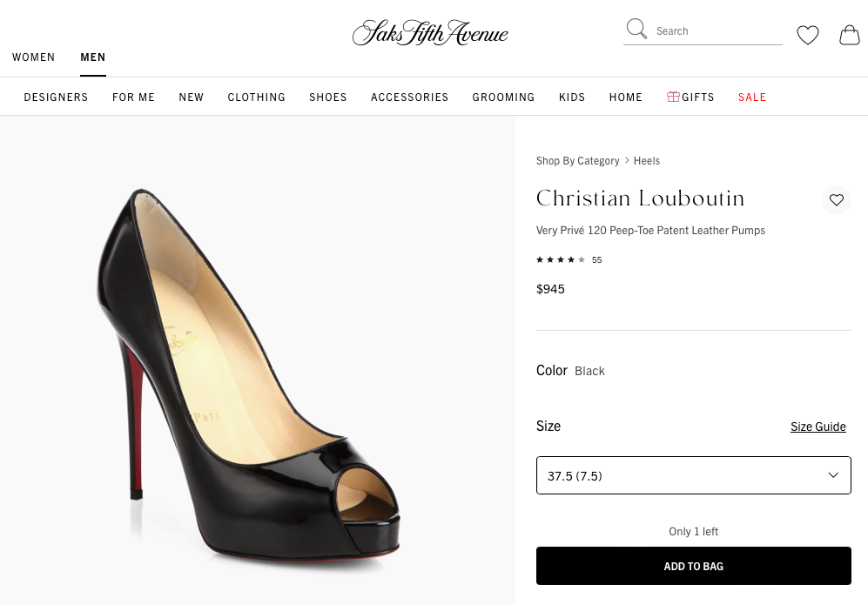The image size is (868, 605).
Task: Select the star rating stars
Action: [x=562, y=259]
